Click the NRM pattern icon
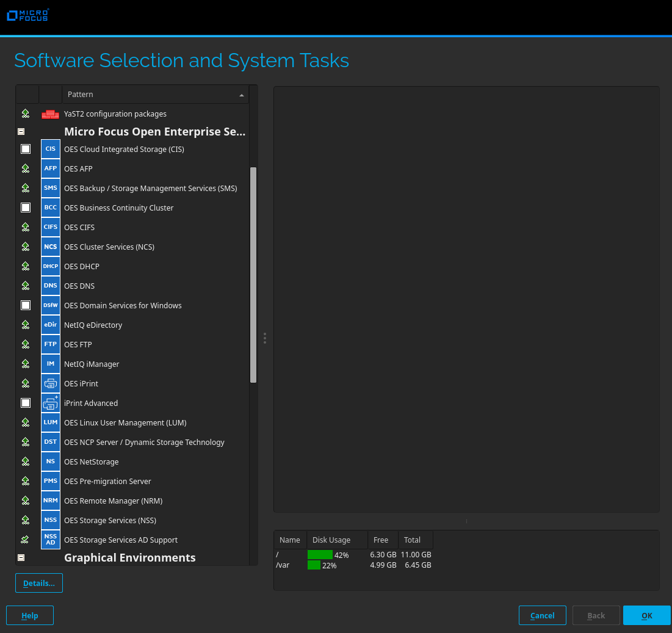 [x=51, y=501]
